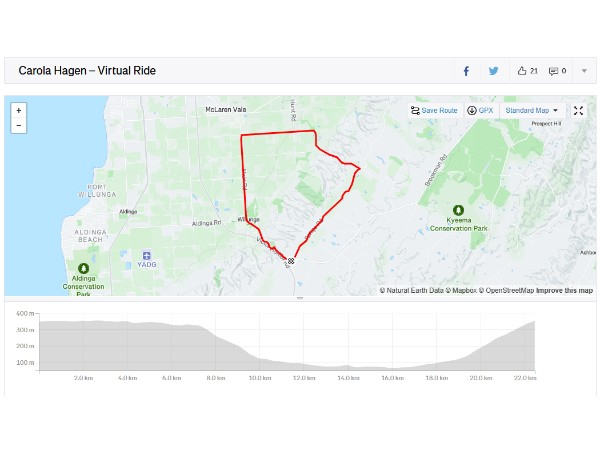Open comments via speech bubble icon
Image resolution: width=600 pixels, height=450 pixels.
553,71
